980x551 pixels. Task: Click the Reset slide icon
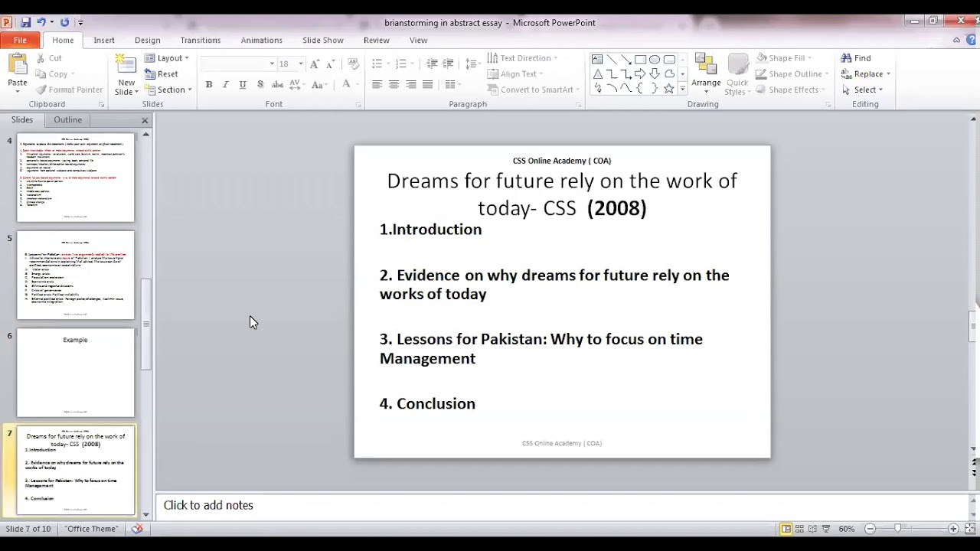(x=149, y=74)
